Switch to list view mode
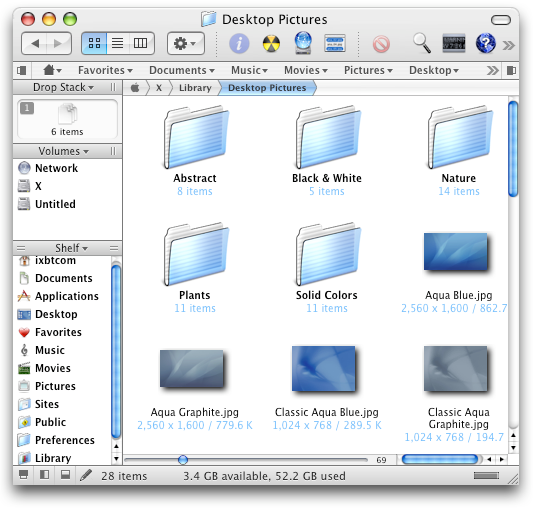This screenshot has height=512, width=536. point(118,43)
